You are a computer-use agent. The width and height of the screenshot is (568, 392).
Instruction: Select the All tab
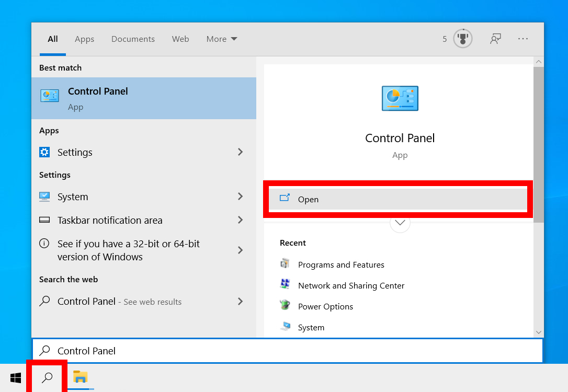pos(52,39)
